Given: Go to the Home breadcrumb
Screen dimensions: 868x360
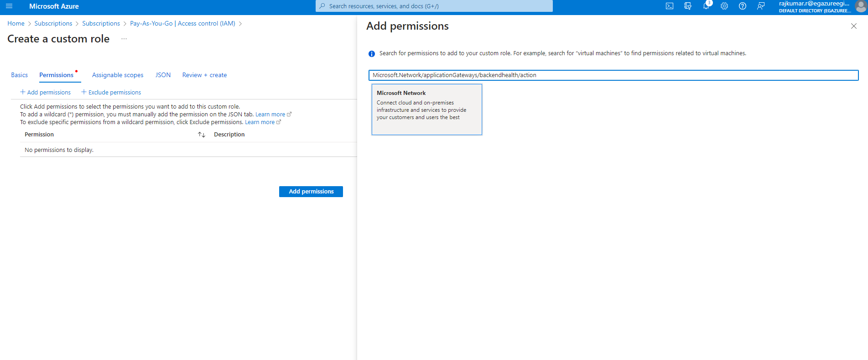Looking at the screenshot, I should click(x=16, y=23).
